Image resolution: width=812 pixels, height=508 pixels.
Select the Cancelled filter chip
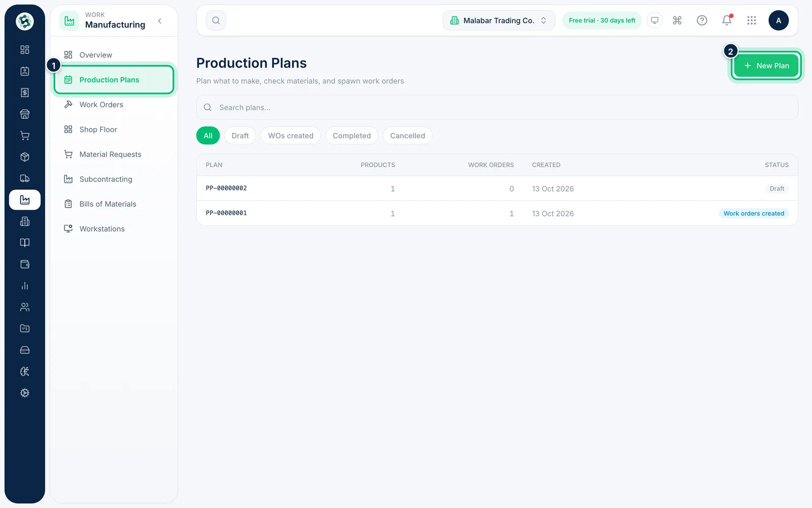(x=408, y=136)
